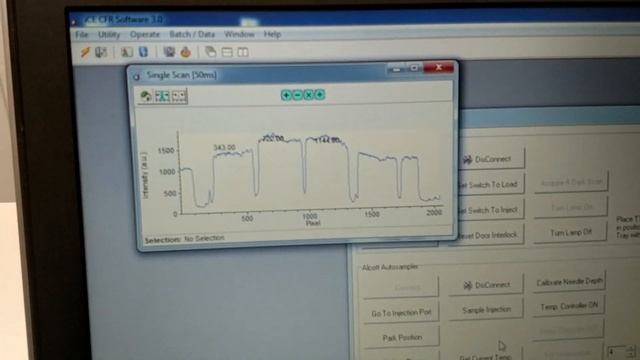The width and height of the screenshot is (640, 360).
Task: Click the Switch To Inject button
Action: click(491, 211)
